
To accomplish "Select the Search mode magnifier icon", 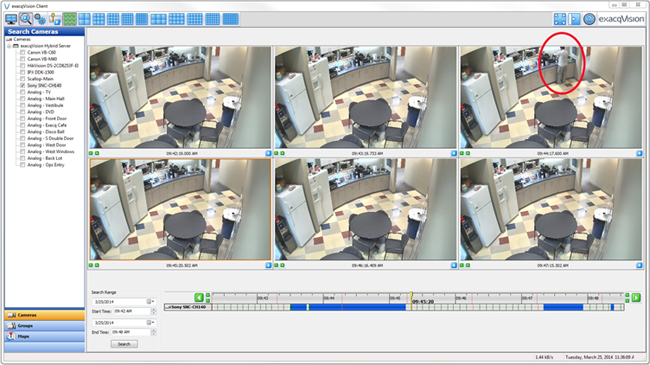I will (x=26, y=19).
